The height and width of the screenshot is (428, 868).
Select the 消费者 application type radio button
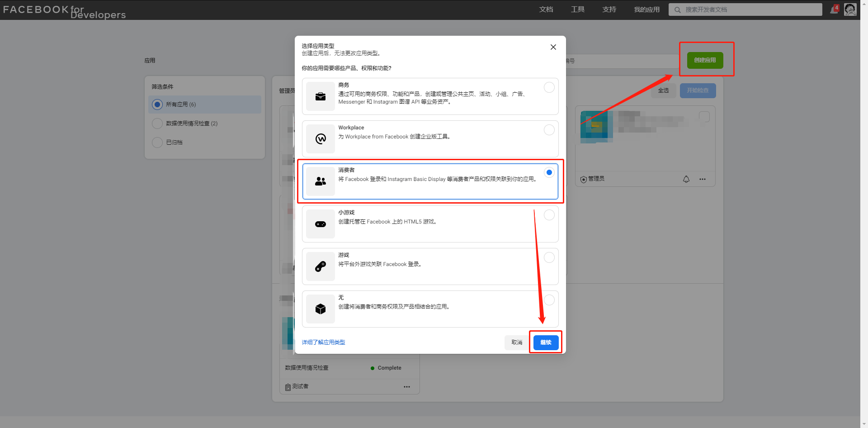[549, 172]
